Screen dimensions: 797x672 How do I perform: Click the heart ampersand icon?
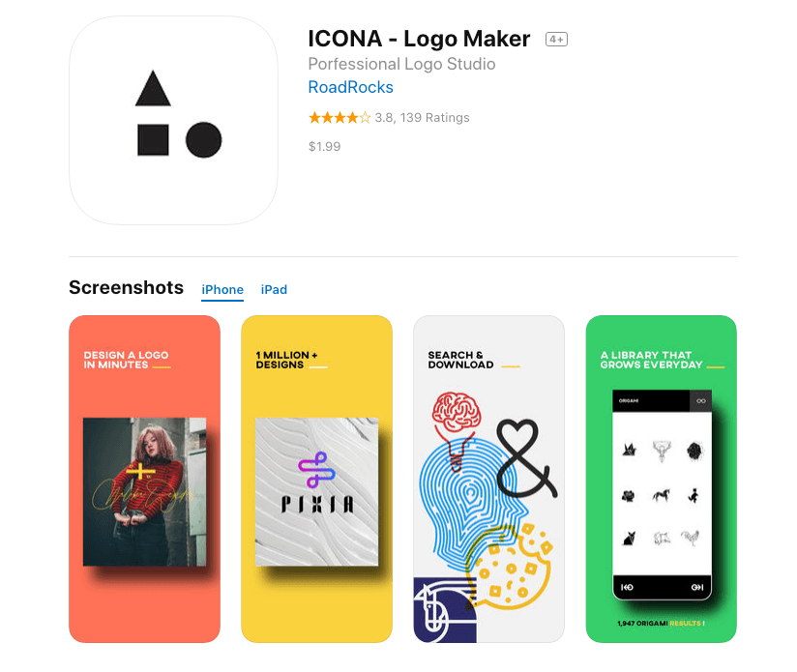526,458
